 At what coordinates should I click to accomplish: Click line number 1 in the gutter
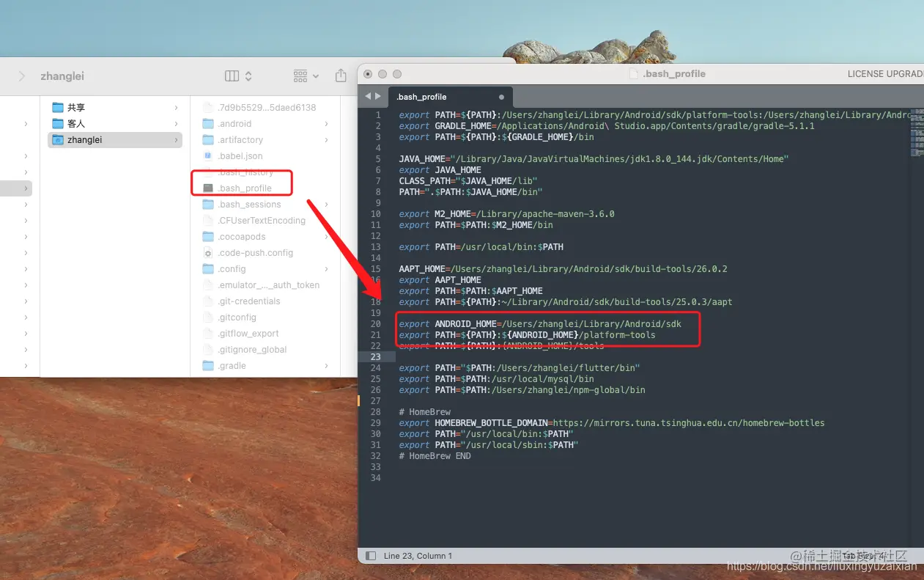(x=378, y=115)
